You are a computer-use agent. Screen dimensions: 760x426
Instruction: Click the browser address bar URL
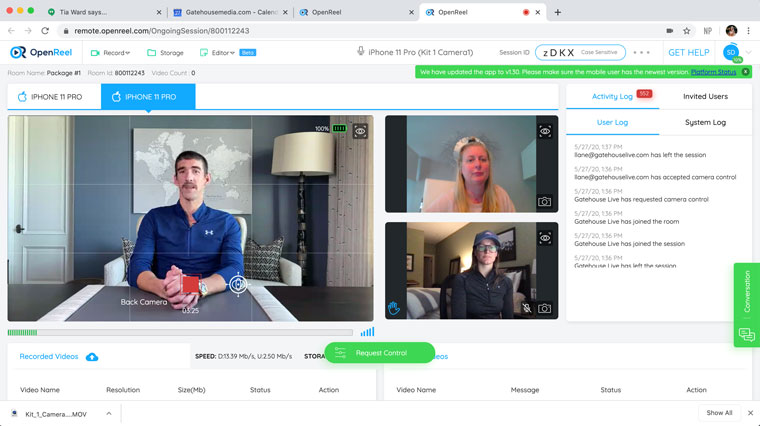tap(162, 31)
